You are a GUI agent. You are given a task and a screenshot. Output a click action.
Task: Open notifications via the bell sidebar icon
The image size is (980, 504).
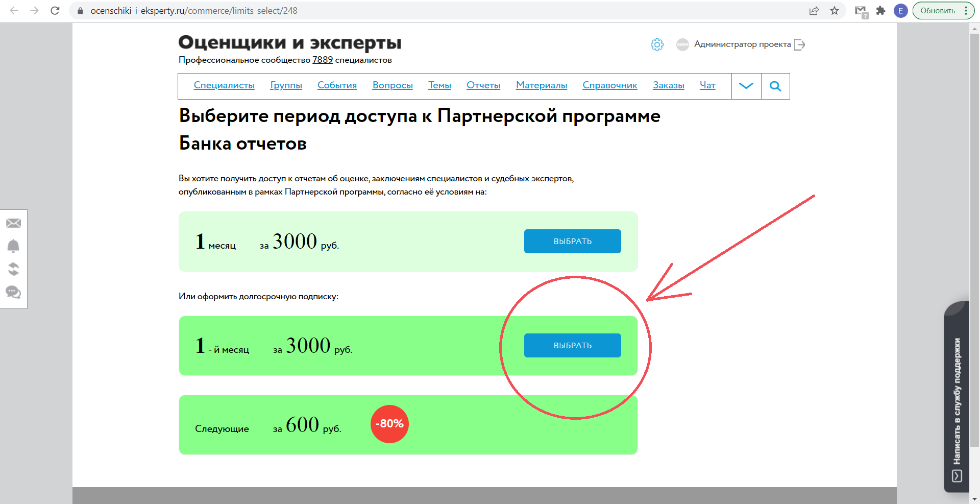click(x=13, y=246)
